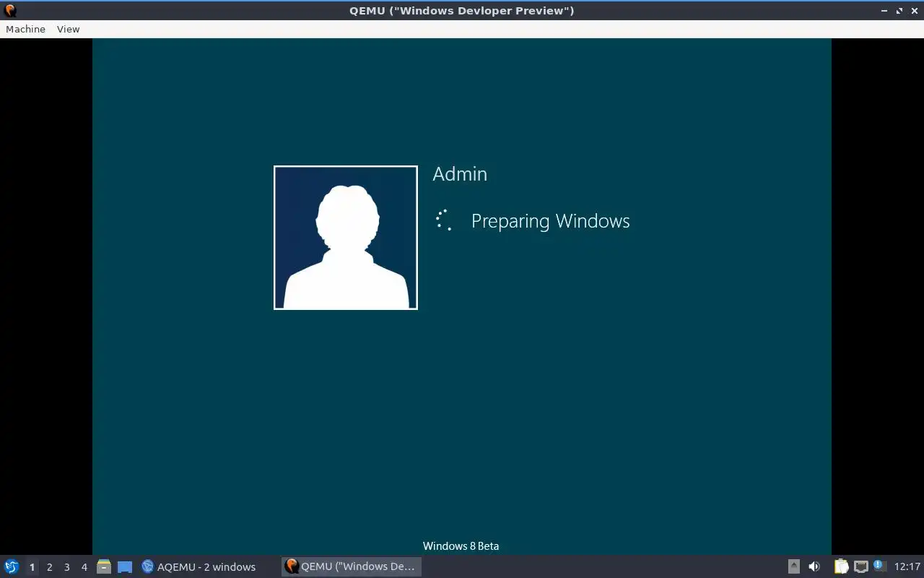
Task: Switch to workspace 2
Action: coord(49,567)
